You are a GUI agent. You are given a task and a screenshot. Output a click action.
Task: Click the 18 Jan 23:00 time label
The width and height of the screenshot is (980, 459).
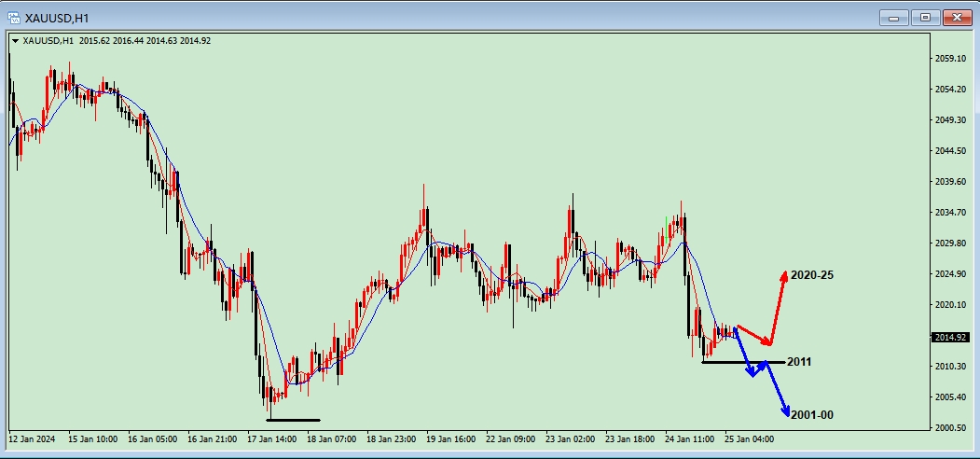point(392,439)
